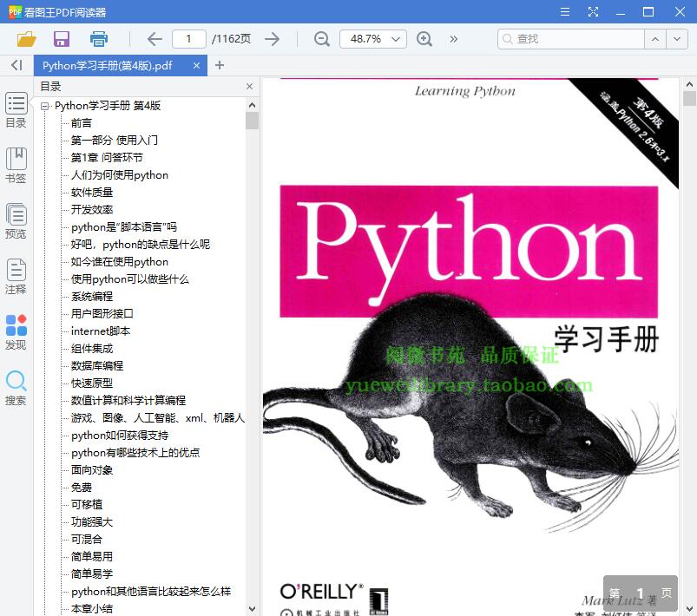Jump to 前言 in the outline

[82, 123]
